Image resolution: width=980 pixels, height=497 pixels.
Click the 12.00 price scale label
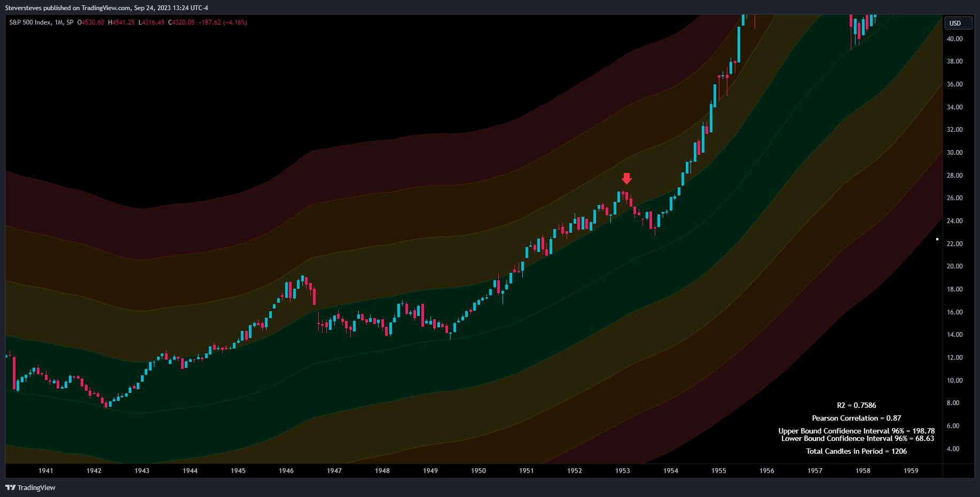point(954,357)
